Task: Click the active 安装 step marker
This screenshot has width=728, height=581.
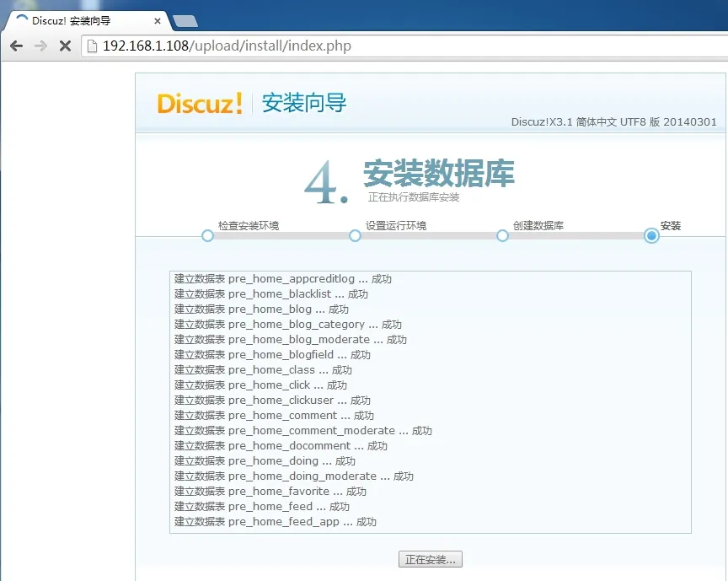Action: (x=651, y=235)
